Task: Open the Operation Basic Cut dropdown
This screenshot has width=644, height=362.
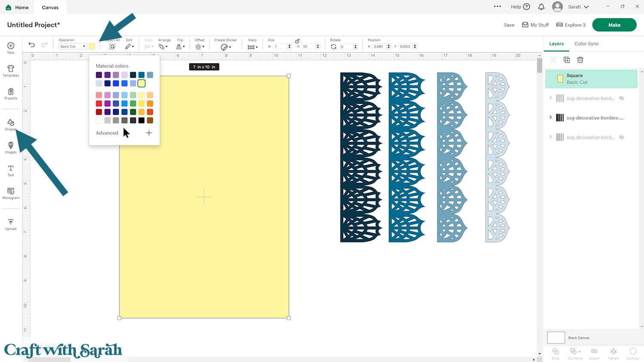Action: [x=73, y=46]
